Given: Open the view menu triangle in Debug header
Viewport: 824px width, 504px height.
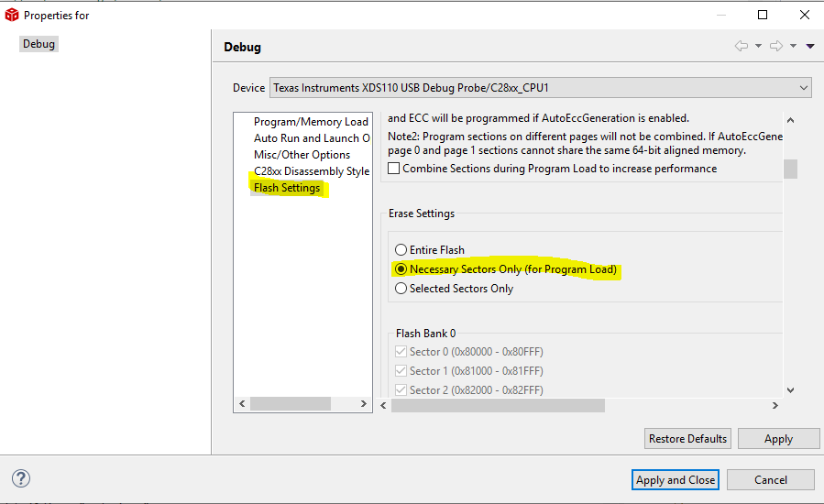Looking at the screenshot, I should 810,46.
